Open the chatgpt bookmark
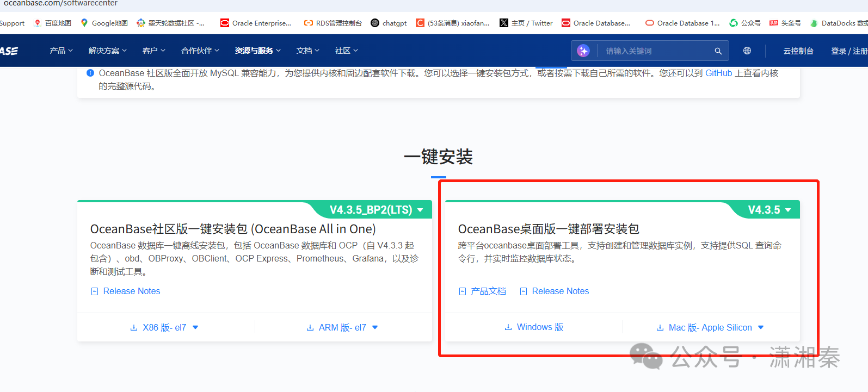868x392 pixels. click(x=389, y=23)
